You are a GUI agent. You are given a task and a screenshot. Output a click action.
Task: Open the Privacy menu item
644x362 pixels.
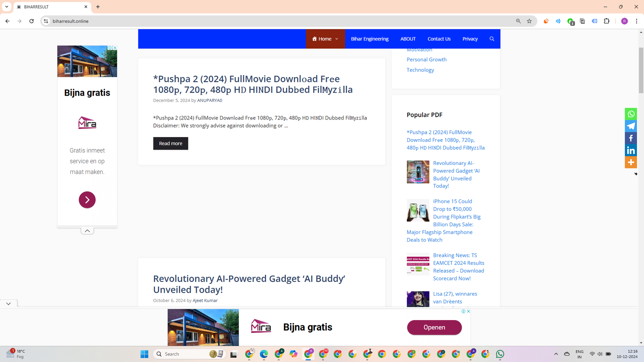470,39
